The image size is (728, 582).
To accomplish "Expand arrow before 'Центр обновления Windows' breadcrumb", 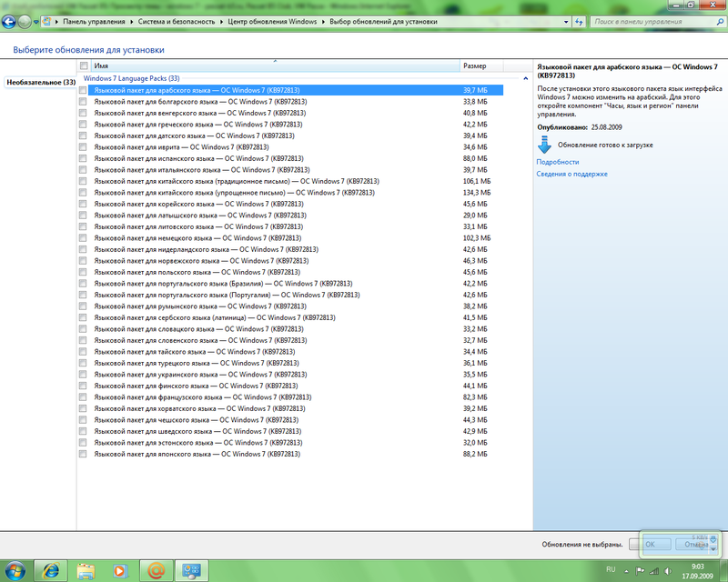I will (x=221, y=22).
